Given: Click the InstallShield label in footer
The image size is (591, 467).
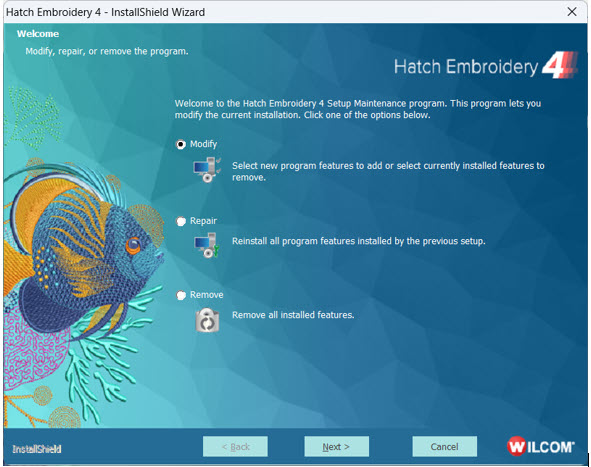Looking at the screenshot, I should [37, 449].
